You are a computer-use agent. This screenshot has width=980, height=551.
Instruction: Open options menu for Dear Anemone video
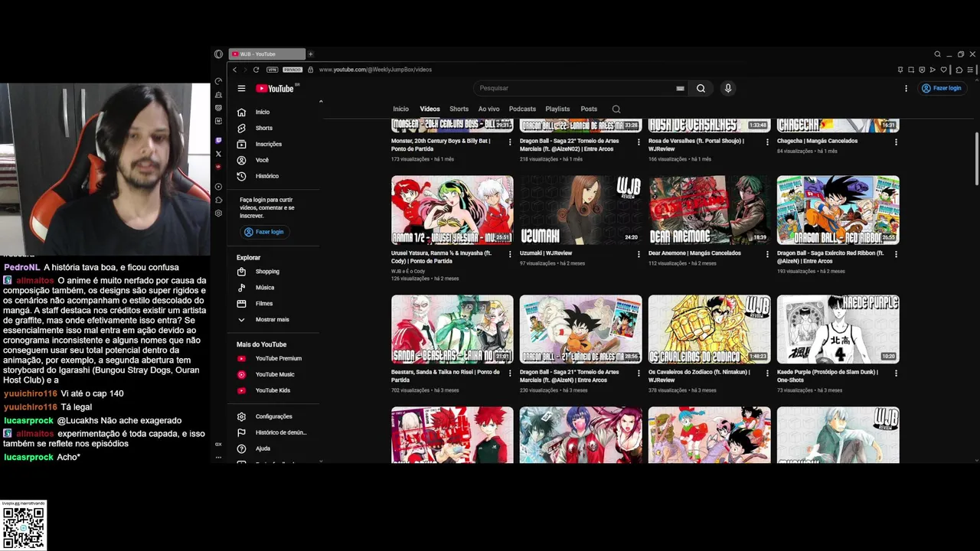pos(767,254)
